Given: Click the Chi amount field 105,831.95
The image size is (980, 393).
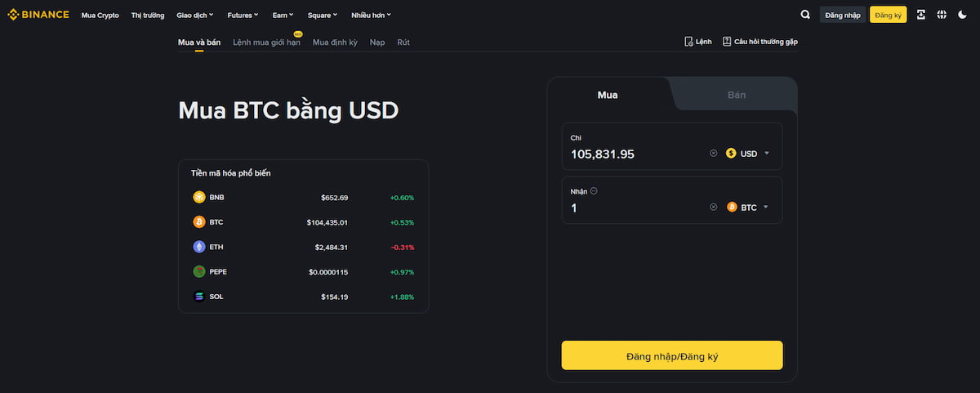Looking at the screenshot, I should (x=603, y=154).
